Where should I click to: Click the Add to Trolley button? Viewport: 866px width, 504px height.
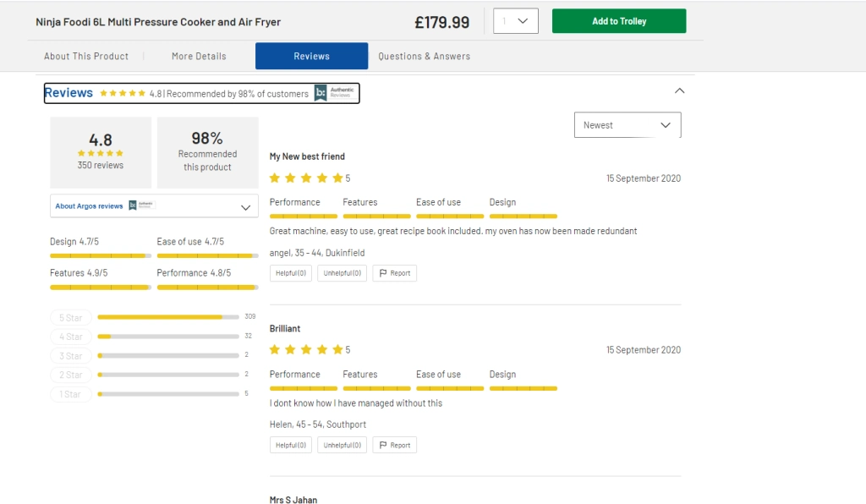[619, 21]
